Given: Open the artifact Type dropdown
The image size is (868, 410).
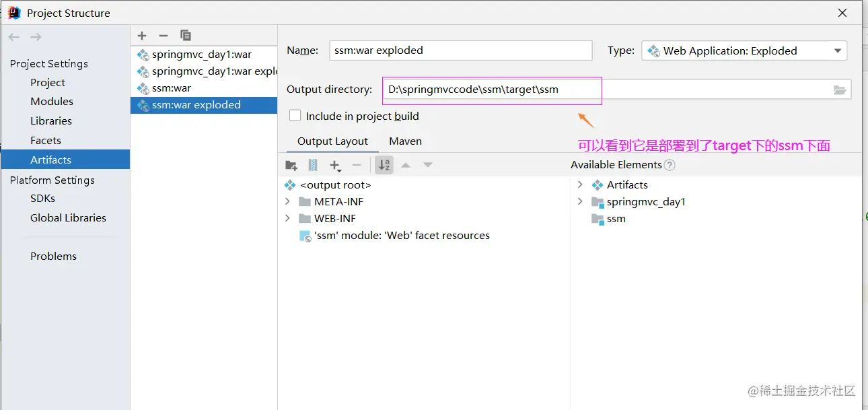Looking at the screenshot, I should click(x=744, y=50).
